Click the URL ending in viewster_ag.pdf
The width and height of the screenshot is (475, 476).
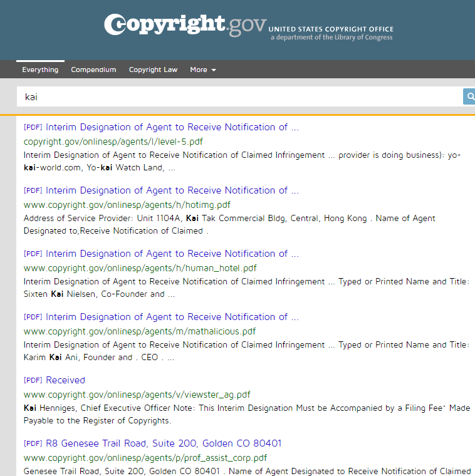click(x=137, y=395)
